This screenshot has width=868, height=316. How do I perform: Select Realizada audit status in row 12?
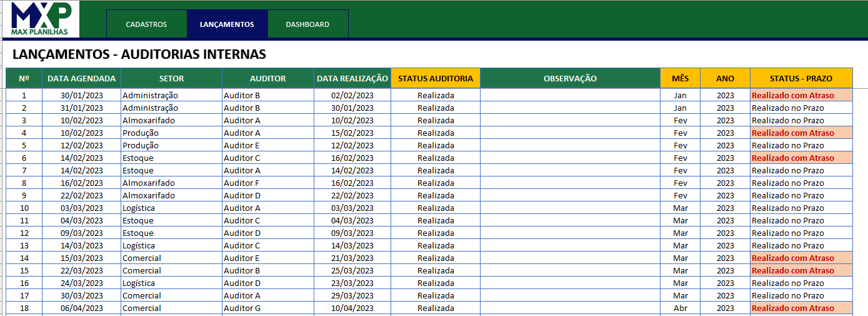click(x=436, y=233)
